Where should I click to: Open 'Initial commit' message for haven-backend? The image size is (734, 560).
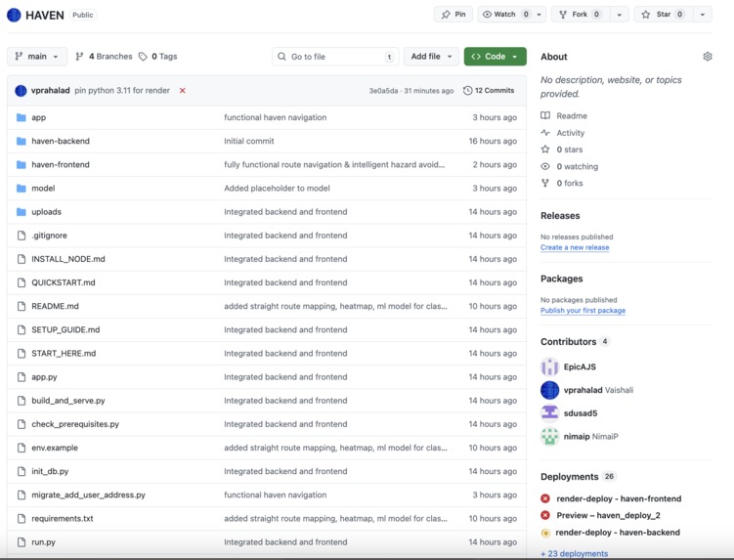click(249, 141)
